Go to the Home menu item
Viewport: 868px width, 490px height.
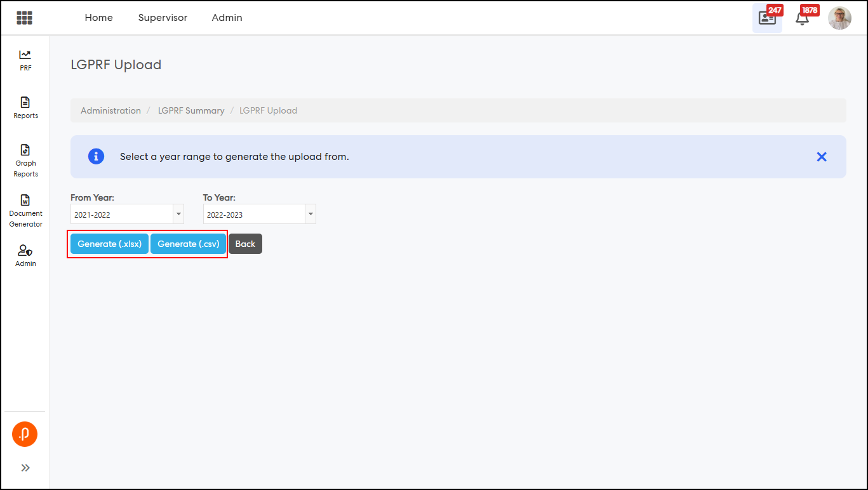tap(98, 18)
